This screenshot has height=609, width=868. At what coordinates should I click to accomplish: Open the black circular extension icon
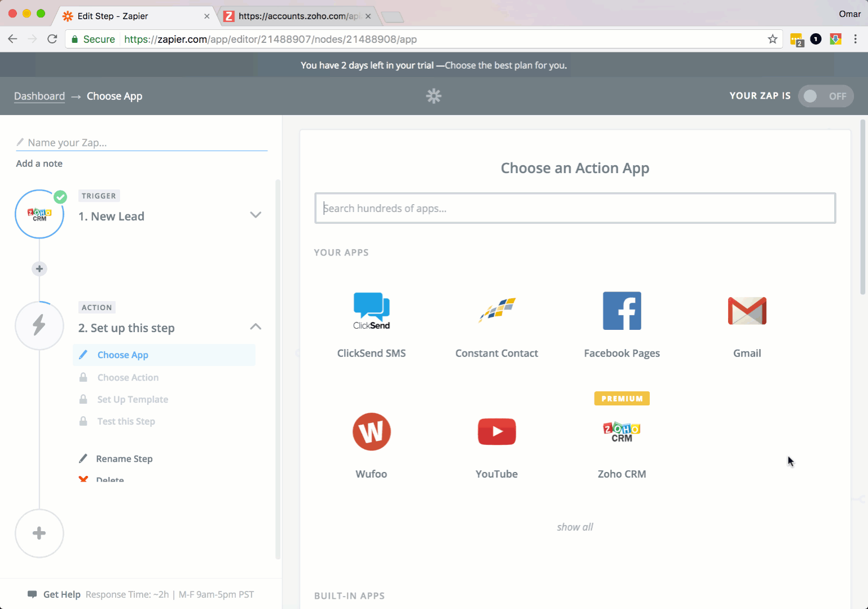click(816, 39)
